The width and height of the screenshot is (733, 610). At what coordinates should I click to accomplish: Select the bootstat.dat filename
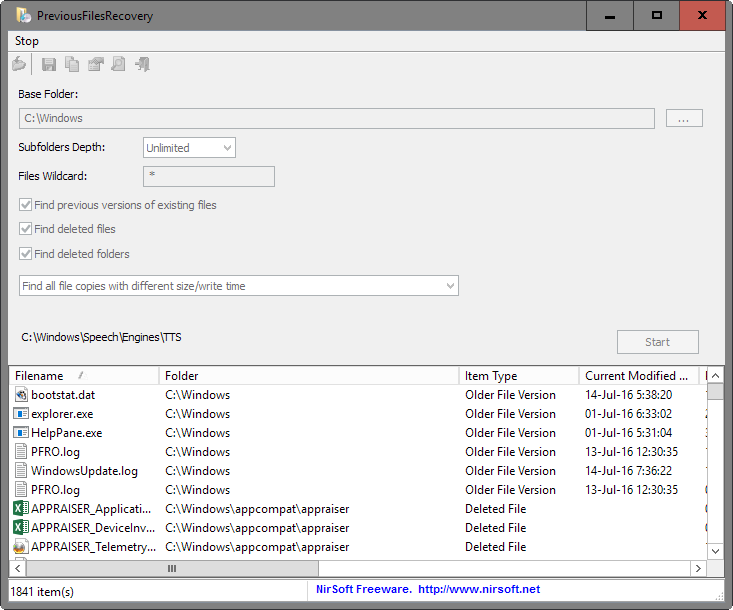coord(63,395)
